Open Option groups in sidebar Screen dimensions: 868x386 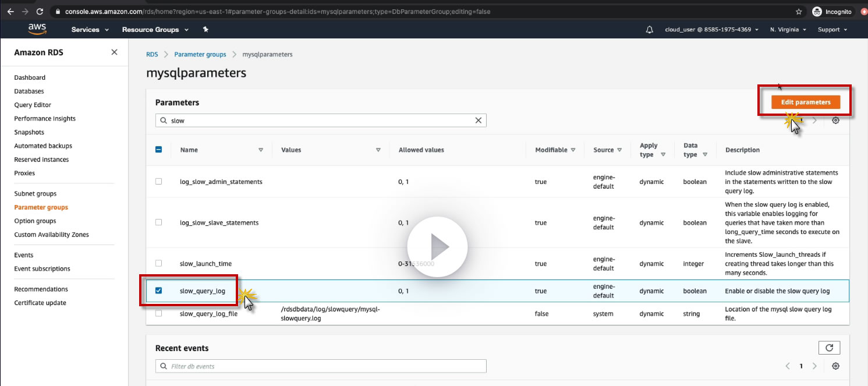35,221
